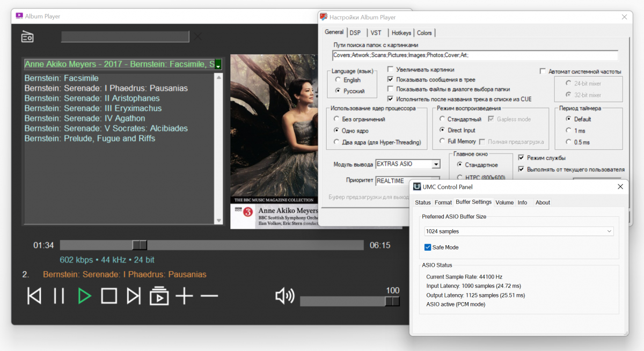Open the album selection dropdown arrow
The height and width of the screenshot is (351, 644).
coord(218,64)
